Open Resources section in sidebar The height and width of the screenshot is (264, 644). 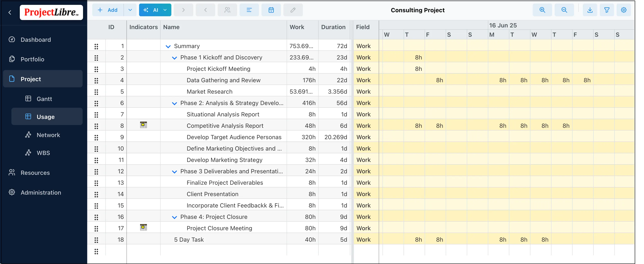pyautogui.click(x=35, y=173)
